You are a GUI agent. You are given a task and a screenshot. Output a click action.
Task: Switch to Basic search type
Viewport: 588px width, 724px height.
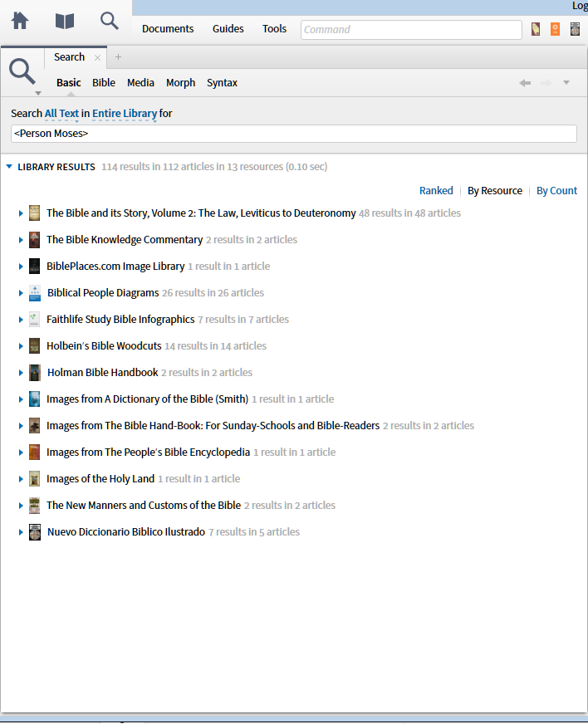68,83
